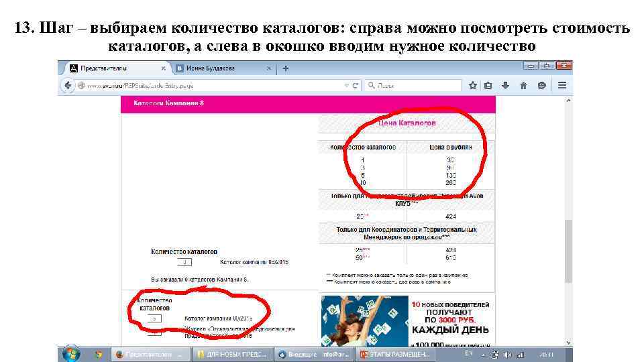Open the Firefox hamburger menu
644x362 pixels.
click(562, 85)
